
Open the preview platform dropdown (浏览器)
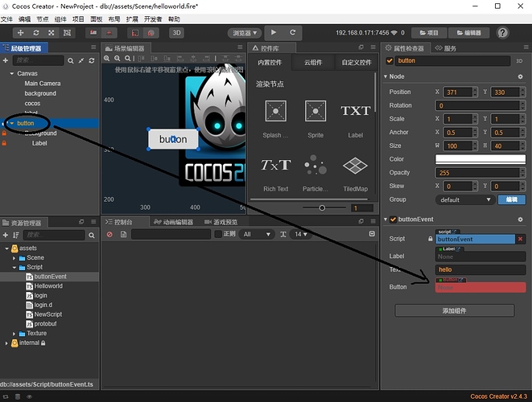(x=245, y=33)
